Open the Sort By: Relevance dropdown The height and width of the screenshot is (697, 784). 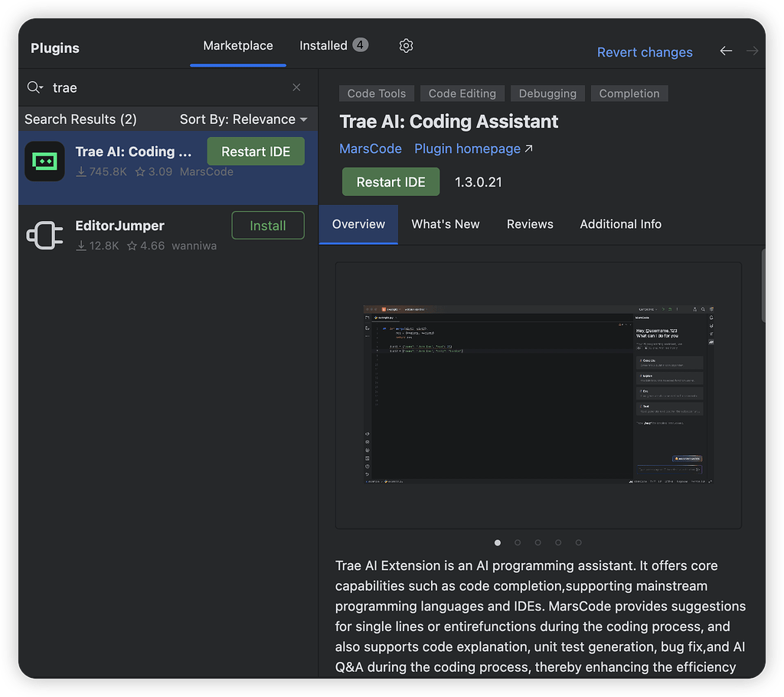(243, 119)
